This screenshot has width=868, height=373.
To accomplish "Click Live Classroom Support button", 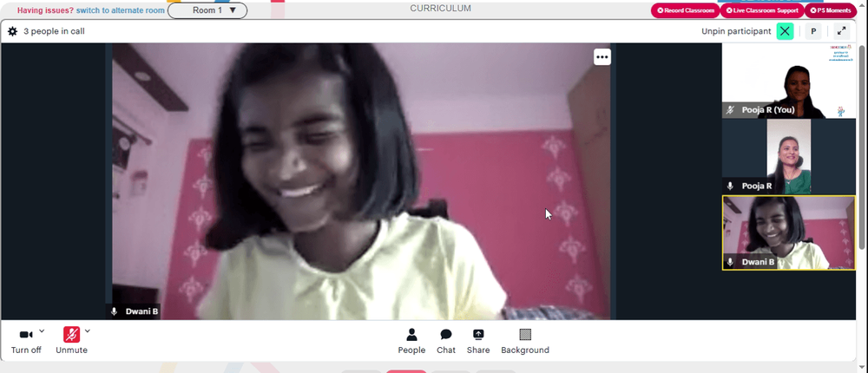I will pos(762,10).
